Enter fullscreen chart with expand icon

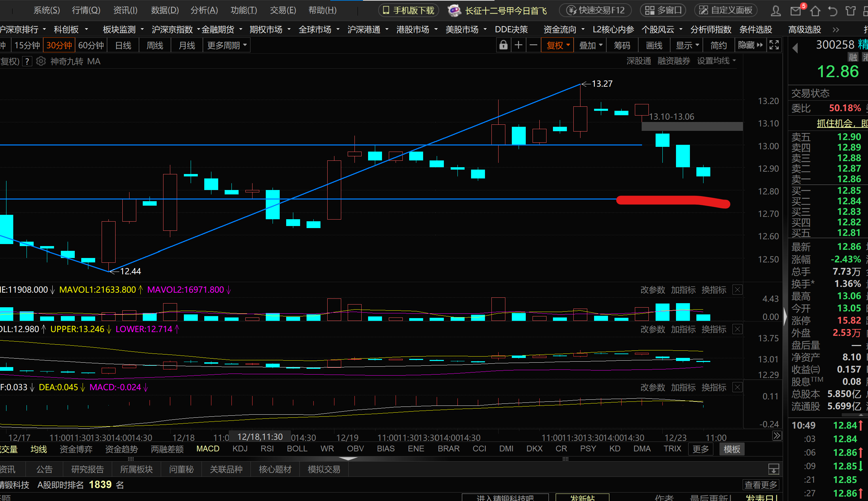click(774, 45)
